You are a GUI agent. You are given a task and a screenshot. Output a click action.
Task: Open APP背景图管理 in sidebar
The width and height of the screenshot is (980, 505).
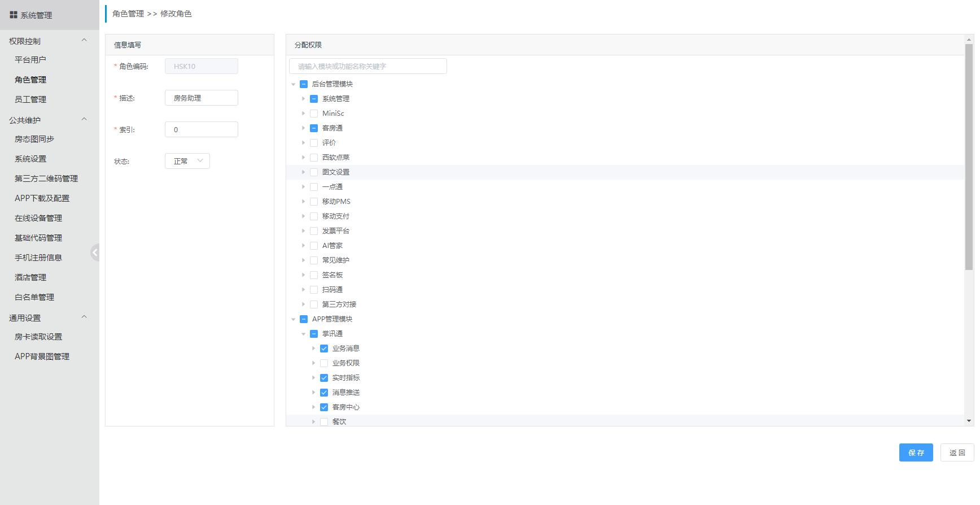coord(42,356)
